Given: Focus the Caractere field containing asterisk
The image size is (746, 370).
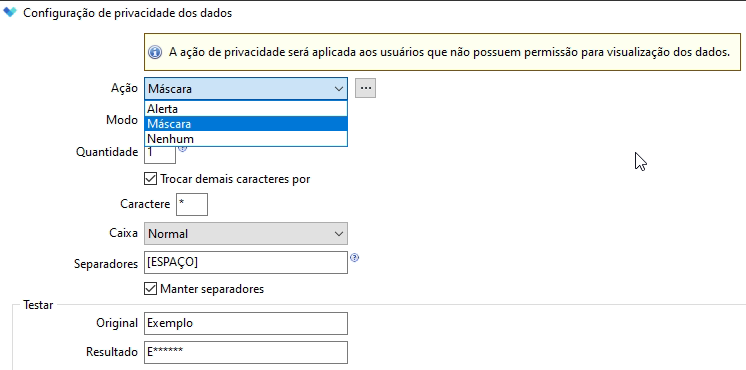Looking at the screenshot, I should [x=192, y=204].
